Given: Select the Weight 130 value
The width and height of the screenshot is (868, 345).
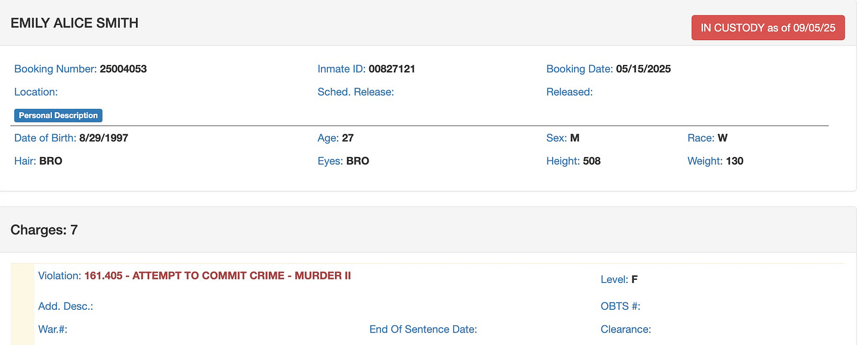Looking at the screenshot, I should click(734, 161).
